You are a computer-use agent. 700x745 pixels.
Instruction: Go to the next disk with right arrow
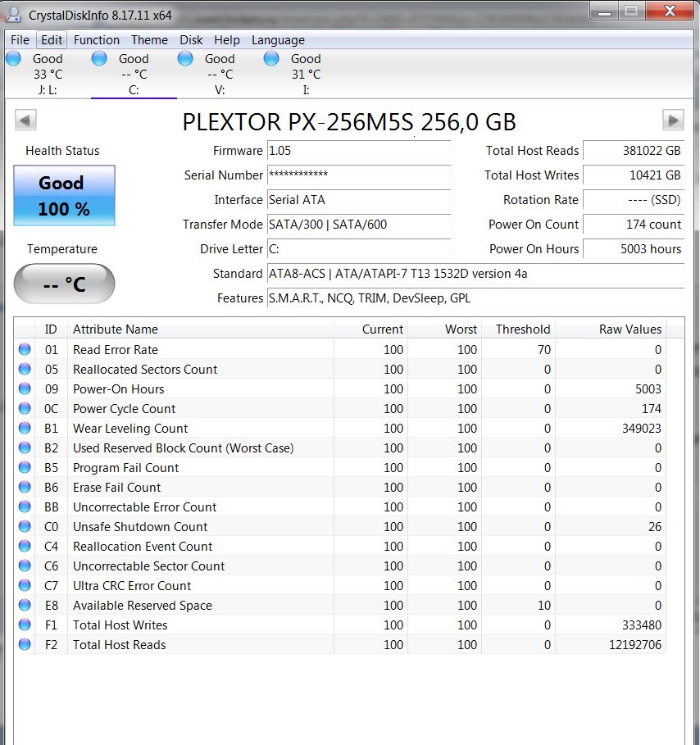(x=673, y=120)
